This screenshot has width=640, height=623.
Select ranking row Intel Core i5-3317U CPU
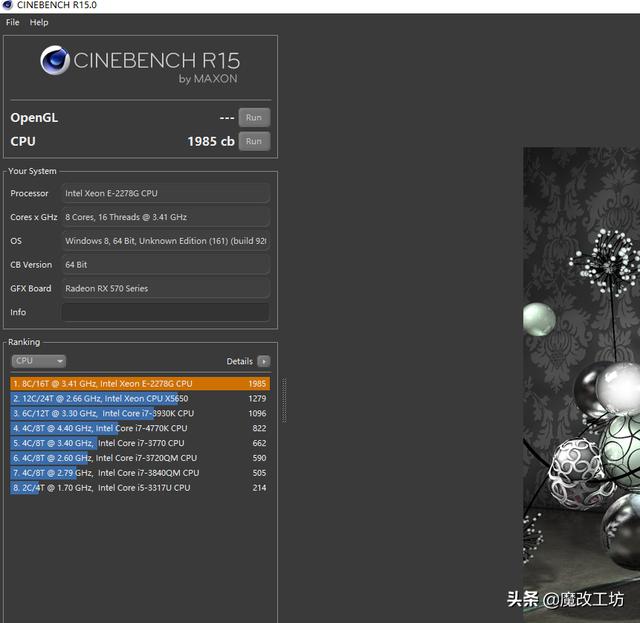tap(140, 488)
